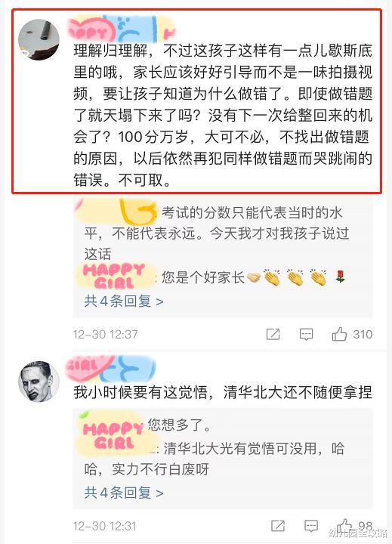Like the comment with 98 likes
The image size is (392, 544).
[x=344, y=526]
